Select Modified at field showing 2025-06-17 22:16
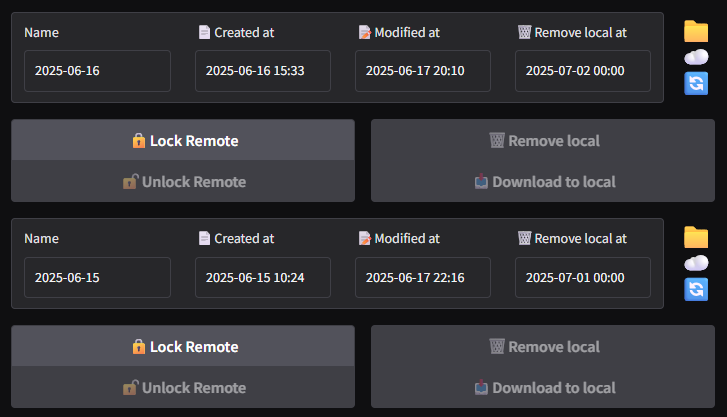727x417 pixels. [x=423, y=277]
